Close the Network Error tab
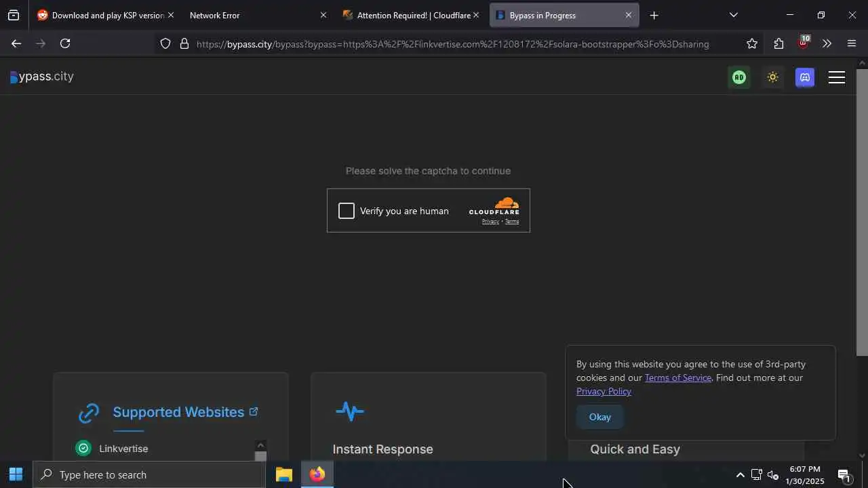This screenshot has width=868, height=488. [x=323, y=15]
